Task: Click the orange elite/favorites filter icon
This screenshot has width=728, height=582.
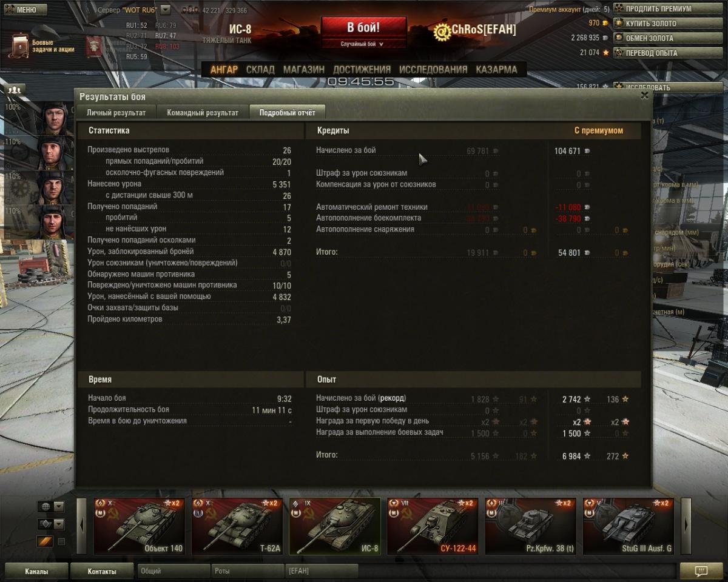Action: coord(45,541)
